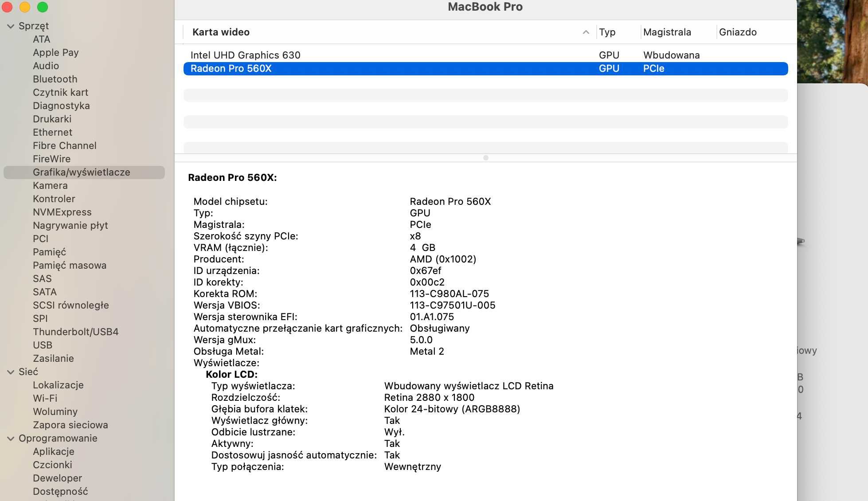The height and width of the screenshot is (501, 868).
Task: Select Pamięć in the sidebar
Action: pyautogui.click(x=49, y=252)
